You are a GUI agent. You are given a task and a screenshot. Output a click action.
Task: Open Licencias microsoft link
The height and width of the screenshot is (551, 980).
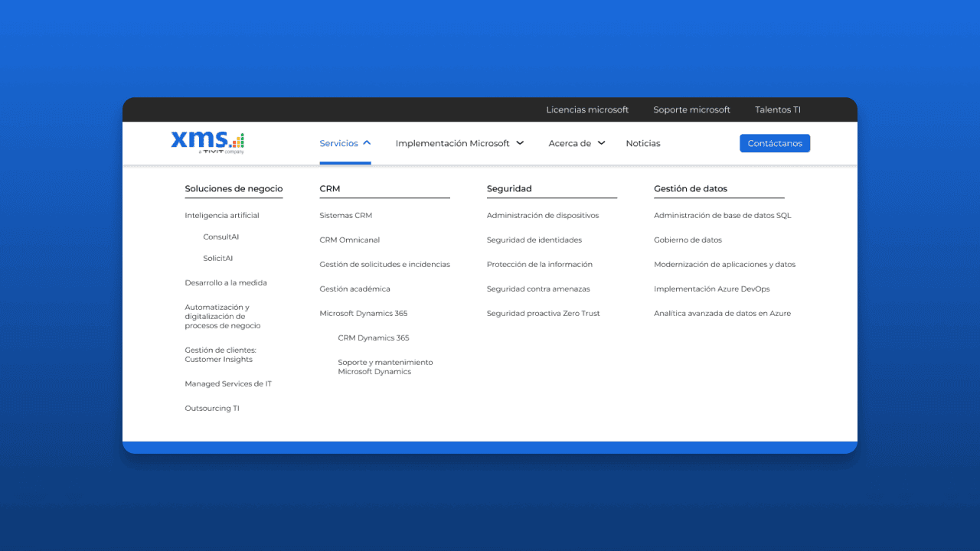click(x=587, y=109)
